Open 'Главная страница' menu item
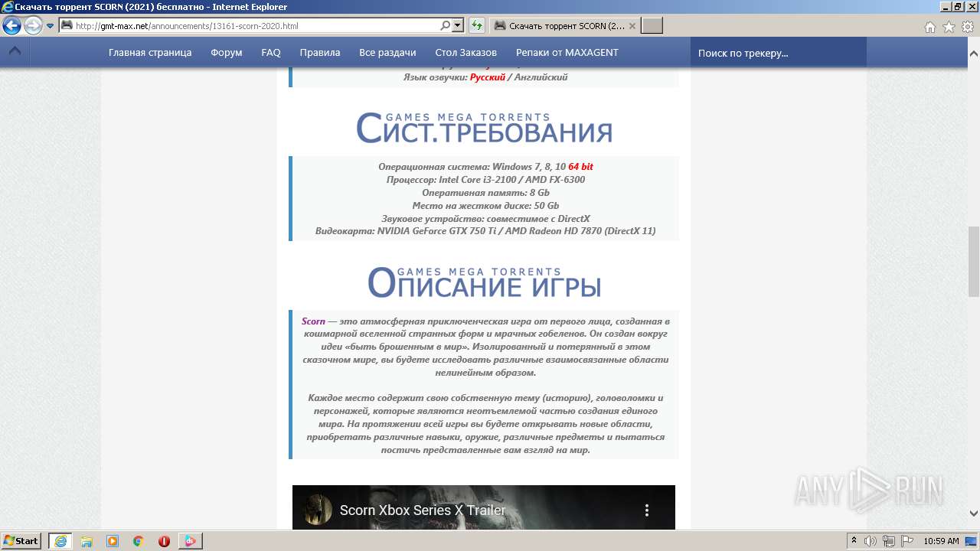The width and height of the screenshot is (980, 551). tap(150, 53)
